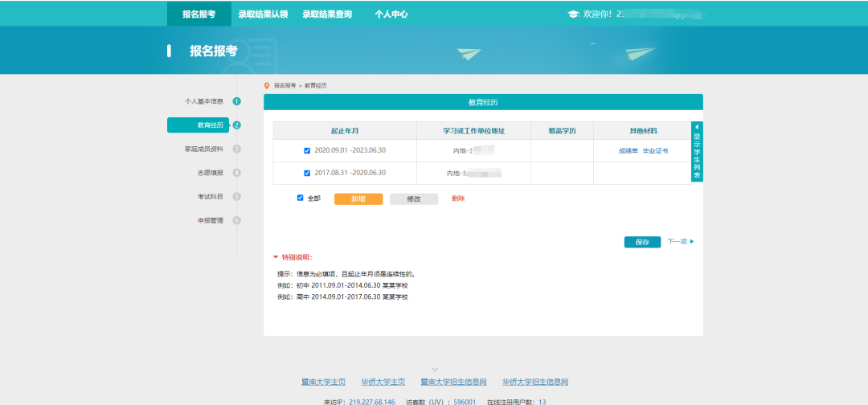Image resolution: width=868 pixels, height=405 pixels.
Task: Click step circle 4 beside 志愿填报
Action: [237, 173]
